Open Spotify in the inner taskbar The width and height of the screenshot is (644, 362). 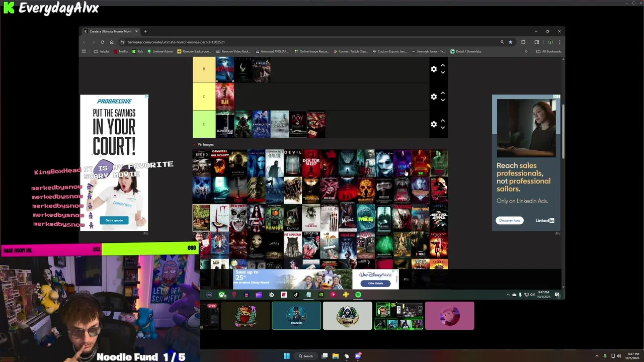pos(358,295)
